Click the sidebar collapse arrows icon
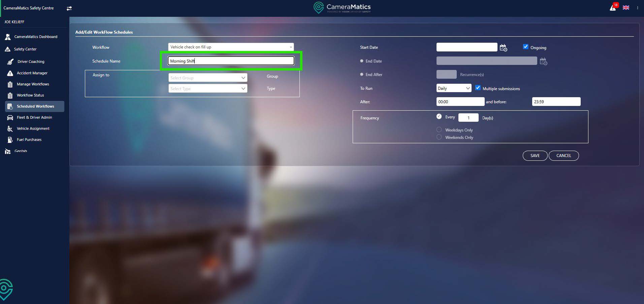Image resolution: width=644 pixels, height=304 pixels. click(x=69, y=8)
